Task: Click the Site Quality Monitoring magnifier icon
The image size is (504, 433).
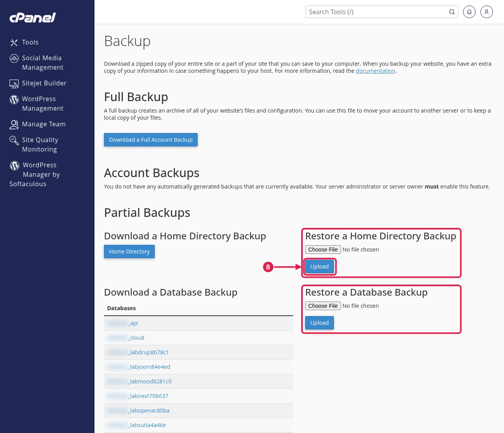Action: [14, 141]
